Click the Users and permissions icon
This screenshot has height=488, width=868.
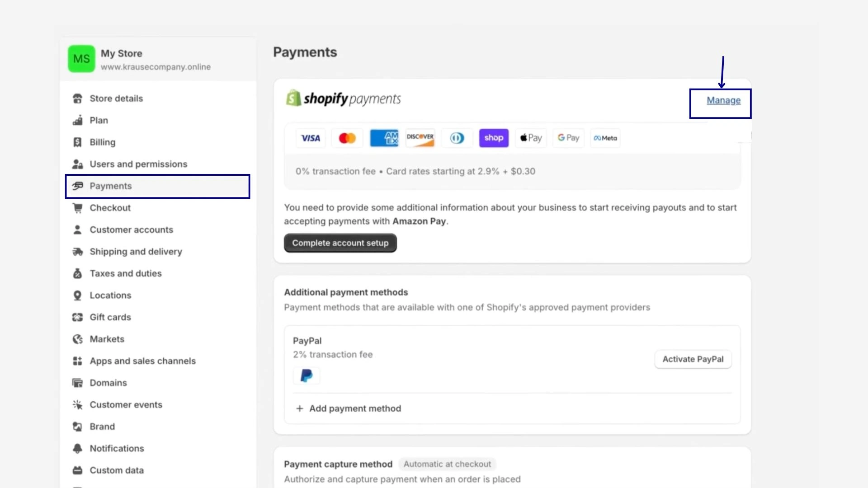[x=77, y=164]
